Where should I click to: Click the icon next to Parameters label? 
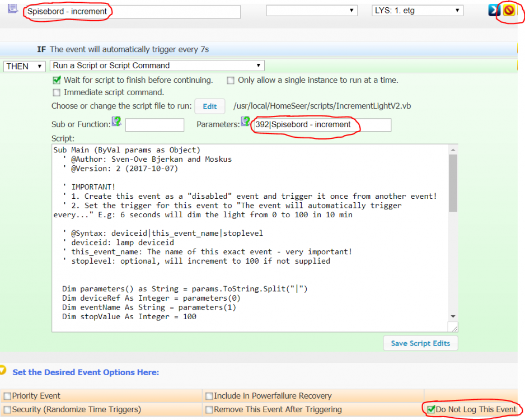246,121
